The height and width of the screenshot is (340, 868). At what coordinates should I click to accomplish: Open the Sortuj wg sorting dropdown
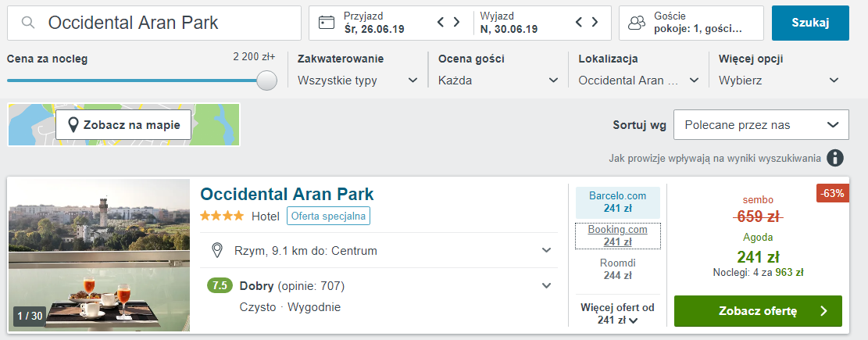pyautogui.click(x=761, y=124)
